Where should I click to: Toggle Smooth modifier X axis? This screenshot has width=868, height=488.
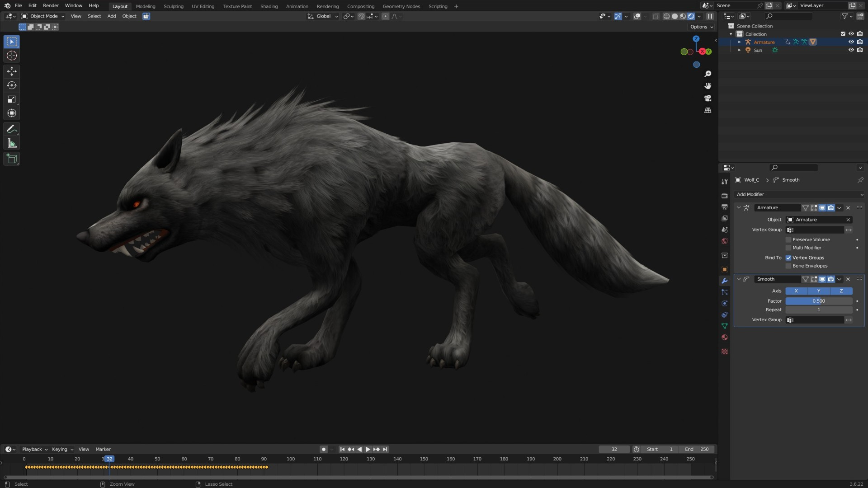[796, 291]
